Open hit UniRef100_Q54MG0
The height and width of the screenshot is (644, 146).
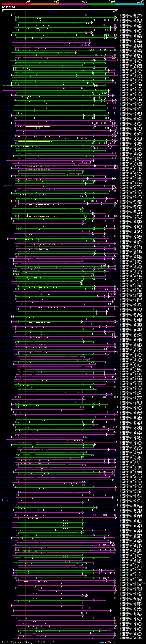(131, 55)
